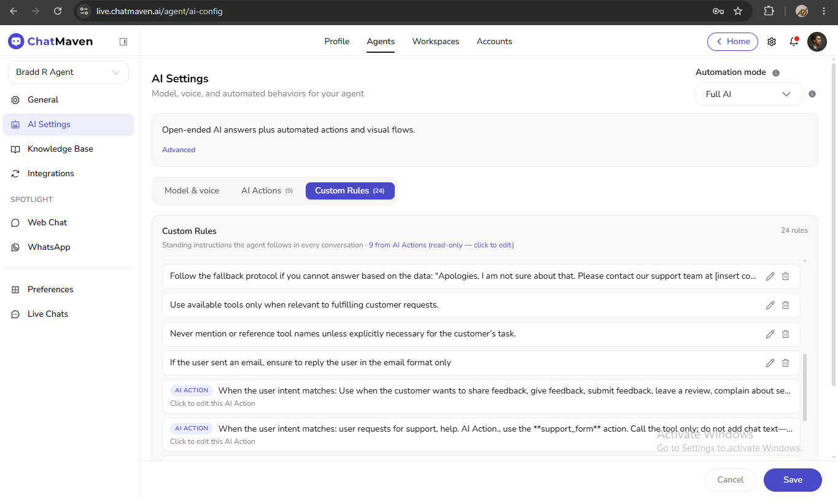838x504 pixels.
Task: Delete the fallback protocol rule
Action: click(x=785, y=276)
